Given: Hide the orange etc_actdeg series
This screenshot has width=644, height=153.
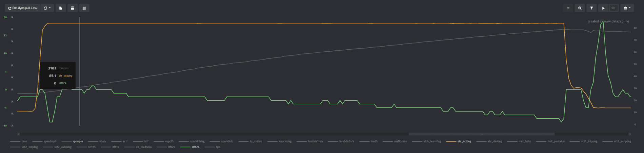Looking at the screenshot, I should [x=459, y=141].
